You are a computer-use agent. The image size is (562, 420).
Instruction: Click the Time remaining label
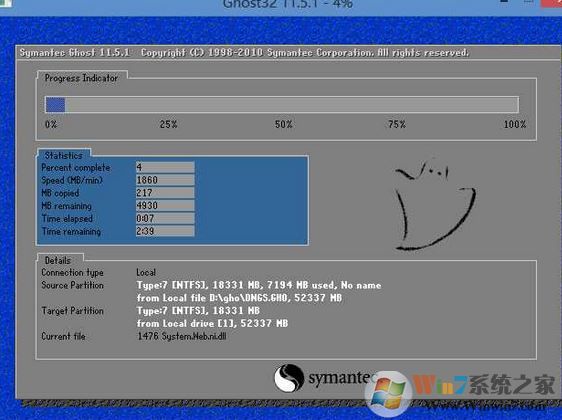point(71,232)
